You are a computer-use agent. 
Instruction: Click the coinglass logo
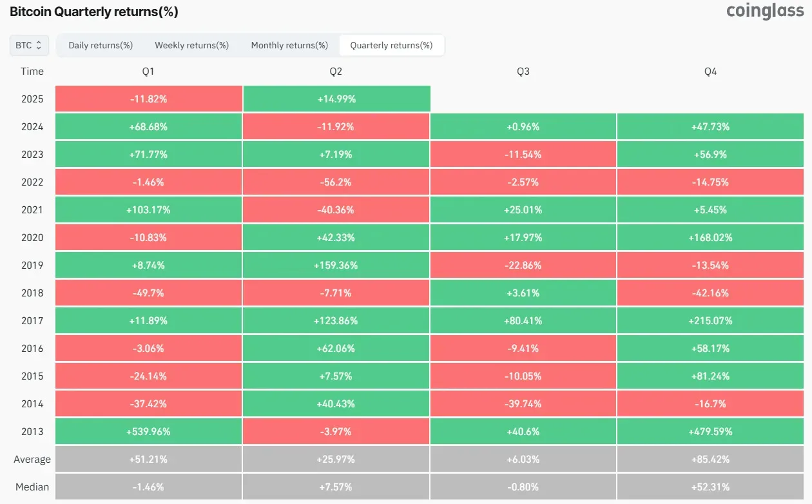765,12
